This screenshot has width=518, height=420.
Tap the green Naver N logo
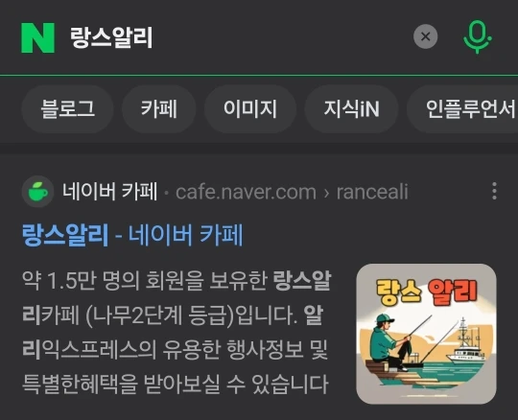(37, 37)
